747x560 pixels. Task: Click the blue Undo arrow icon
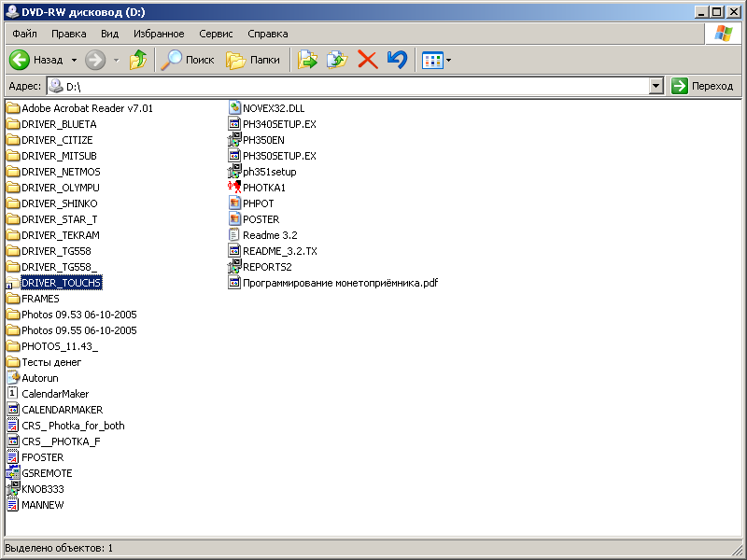[397, 60]
